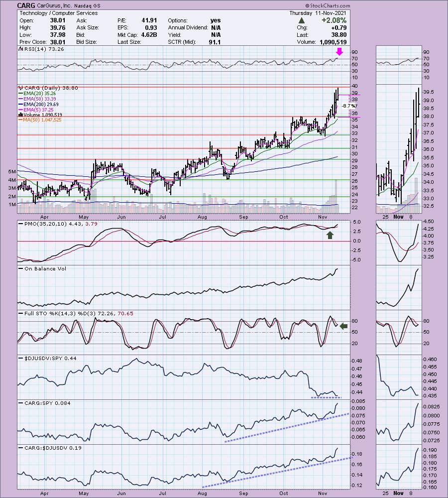Click header Volume value 1,090,519
The image size is (448, 498).
(x=333, y=42)
